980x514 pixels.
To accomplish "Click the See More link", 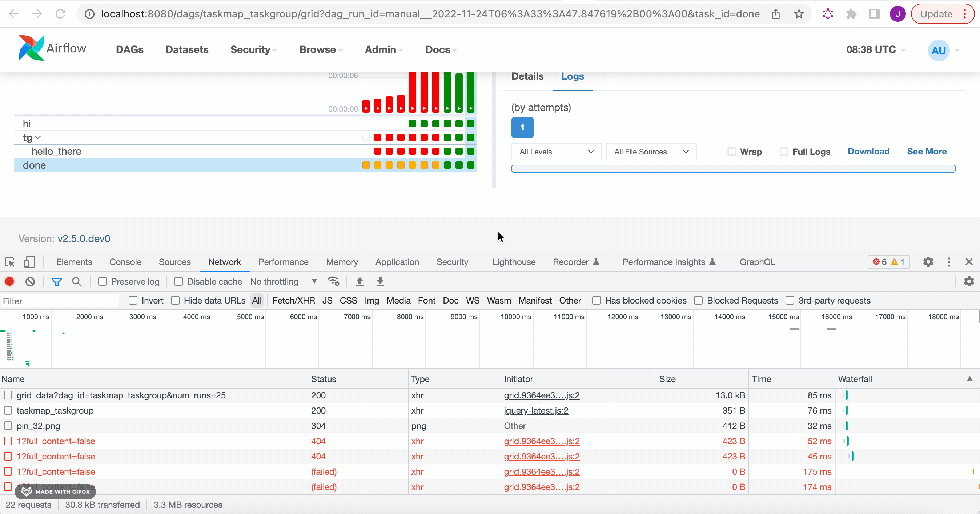I will (x=927, y=152).
